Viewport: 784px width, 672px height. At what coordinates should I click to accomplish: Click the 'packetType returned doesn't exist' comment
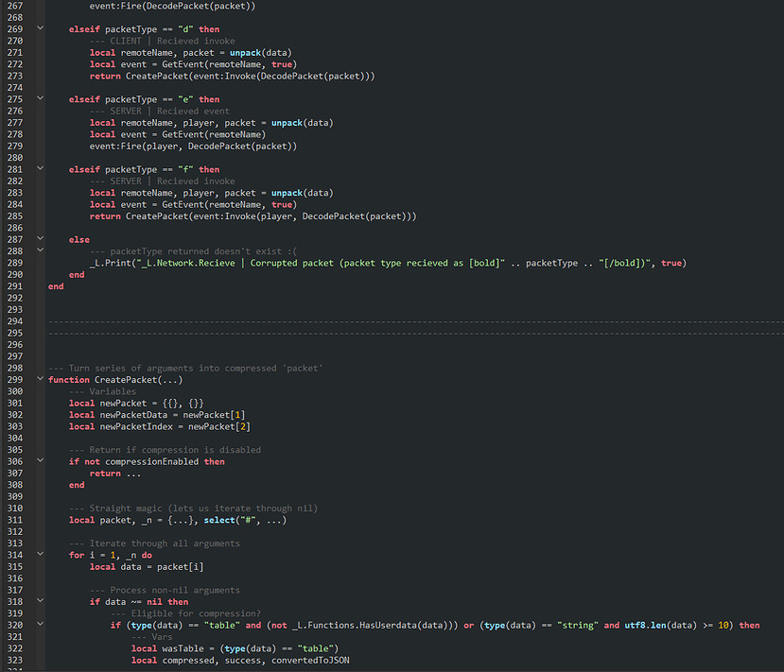coord(193,251)
